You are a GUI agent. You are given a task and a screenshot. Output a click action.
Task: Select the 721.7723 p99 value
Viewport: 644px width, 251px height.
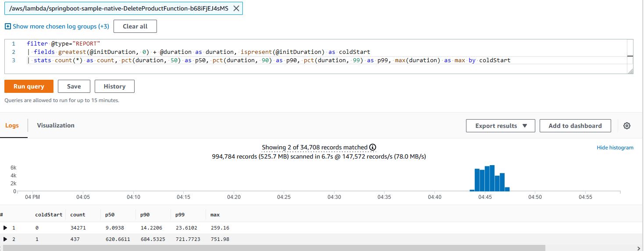[x=188, y=239]
